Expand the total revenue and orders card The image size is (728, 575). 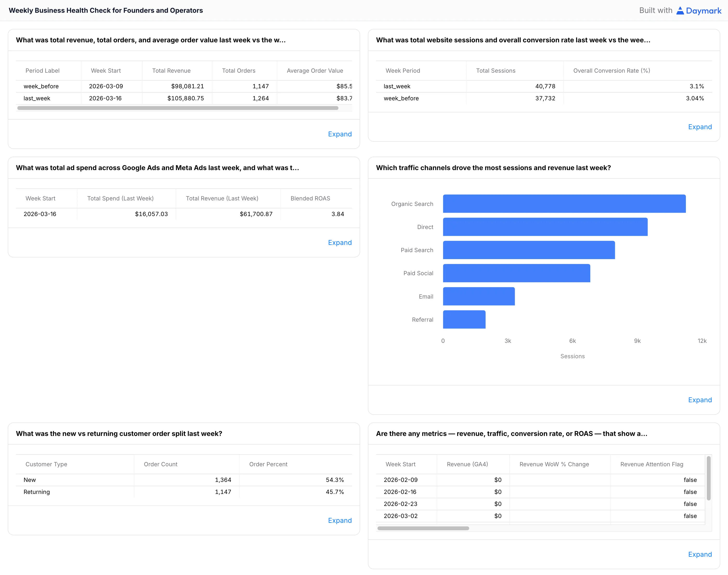coord(340,134)
